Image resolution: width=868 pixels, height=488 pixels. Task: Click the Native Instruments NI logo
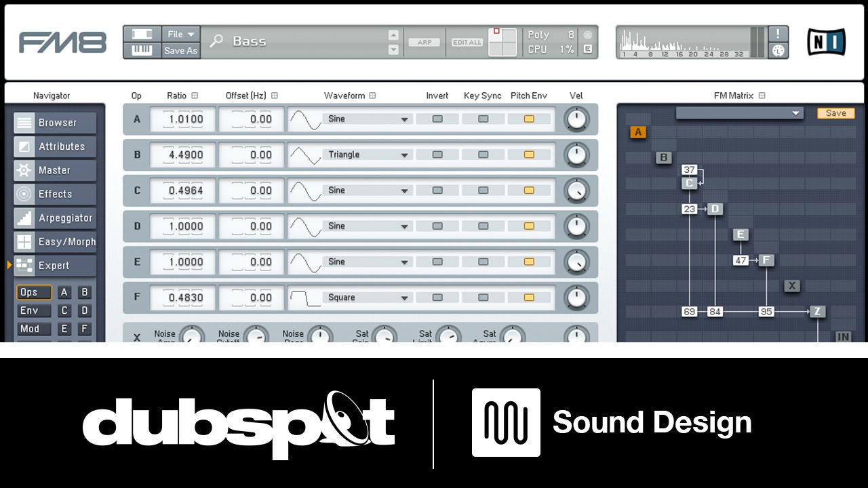point(827,42)
